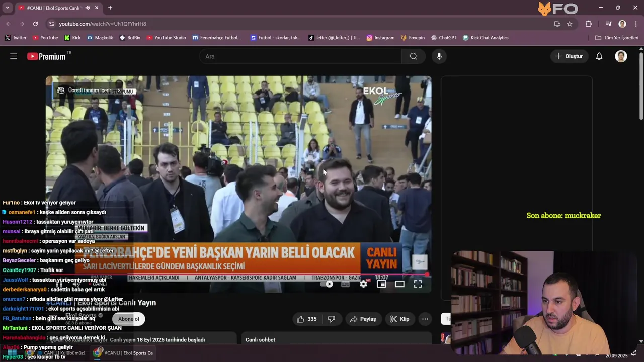Open the ChatGPT bookmark
This screenshot has height=362, width=644.
(443, 38)
